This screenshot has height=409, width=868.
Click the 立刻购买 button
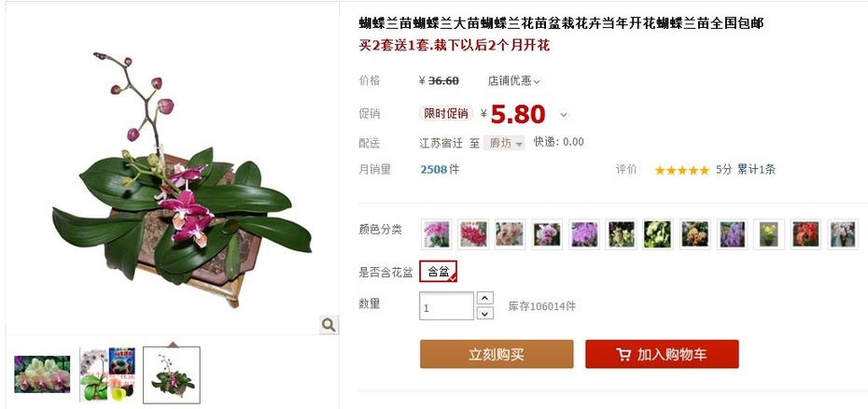[497, 354]
